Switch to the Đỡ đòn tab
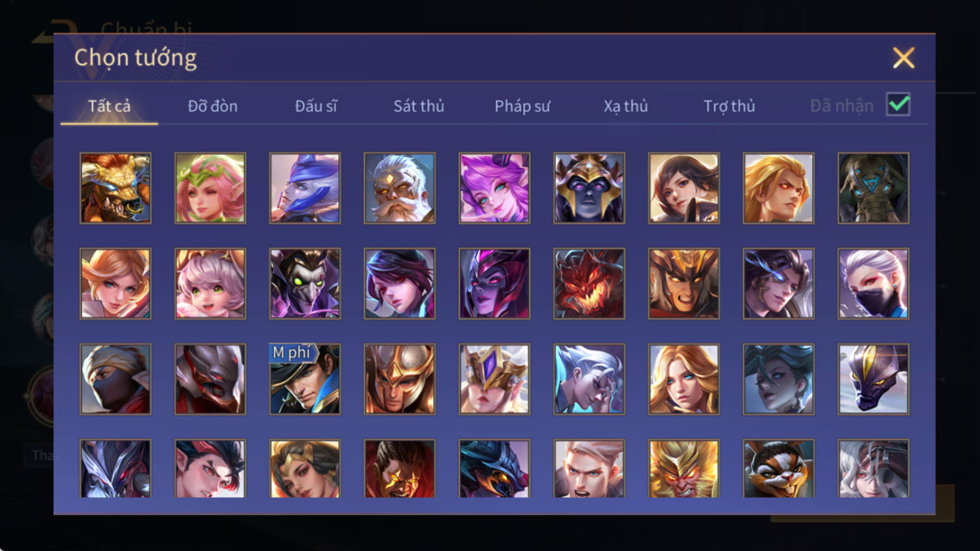980x551 pixels. pyautogui.click(x=213, y=106)
